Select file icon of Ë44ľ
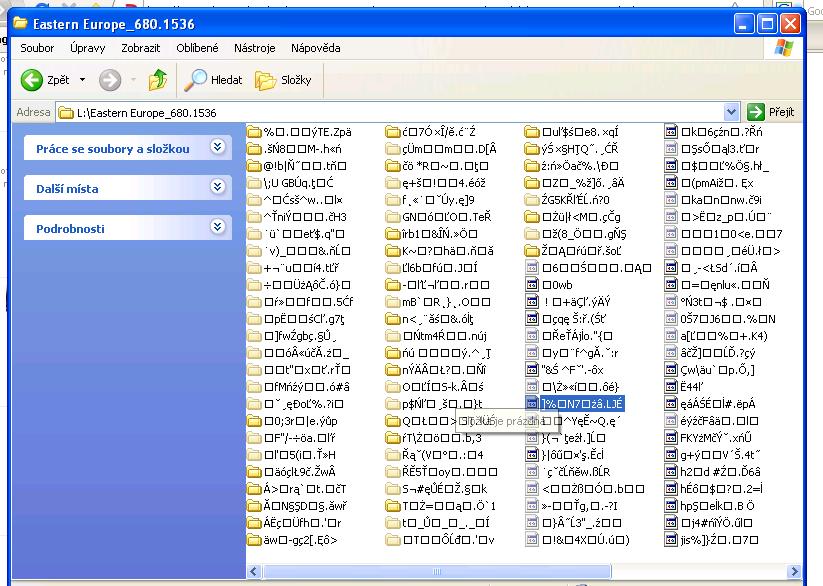The width and height of the screenshot is (823, 586). 671,387
